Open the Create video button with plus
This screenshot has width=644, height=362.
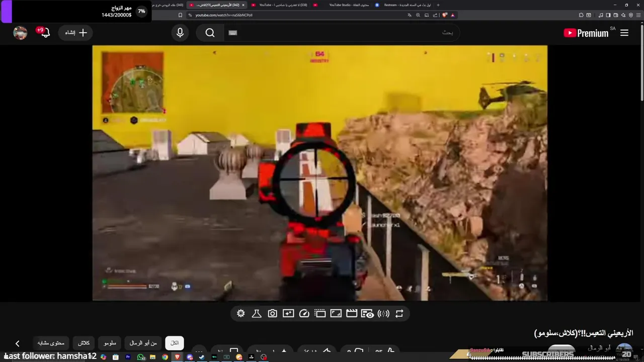pos(75,33)
